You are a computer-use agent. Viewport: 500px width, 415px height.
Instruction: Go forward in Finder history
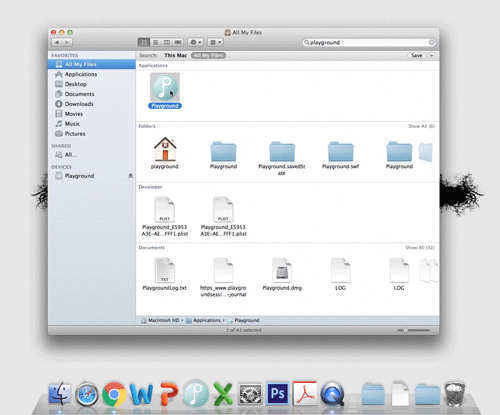pos(67,42)
